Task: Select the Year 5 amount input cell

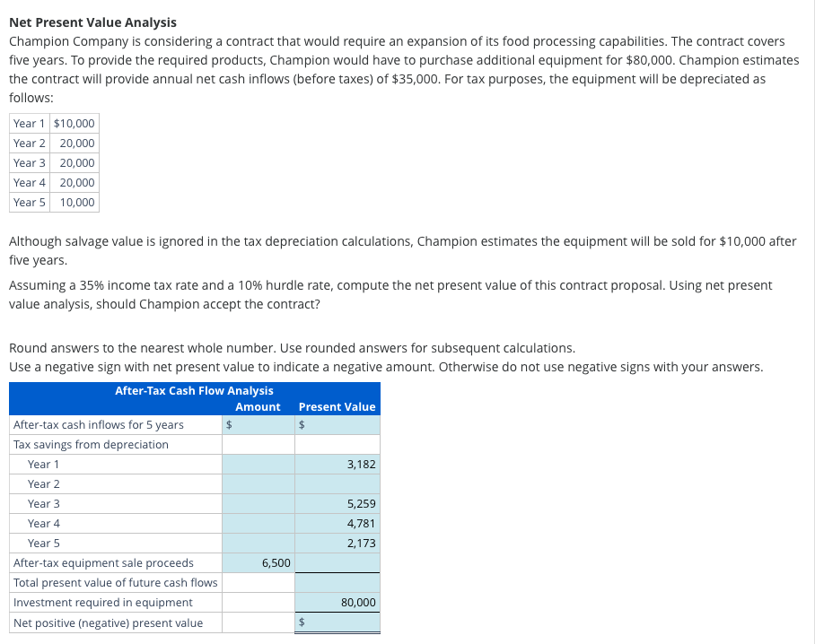Action: tap(259, 543)
